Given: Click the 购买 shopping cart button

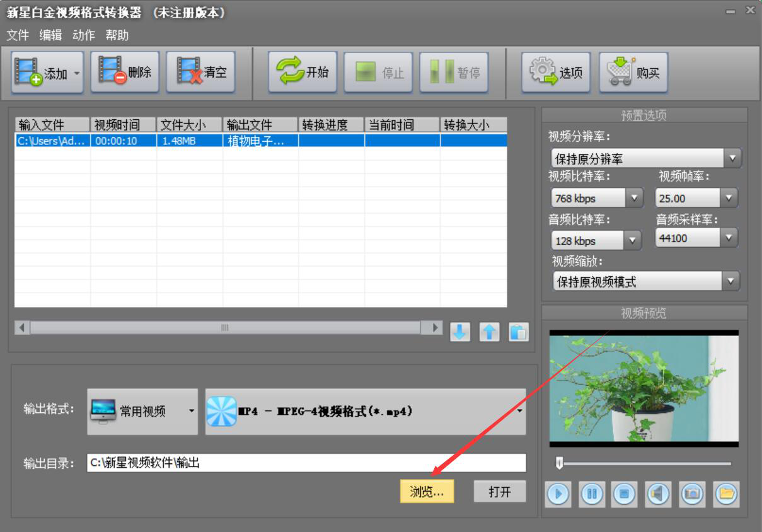Looking at the screenshot, I should (633, 72).
